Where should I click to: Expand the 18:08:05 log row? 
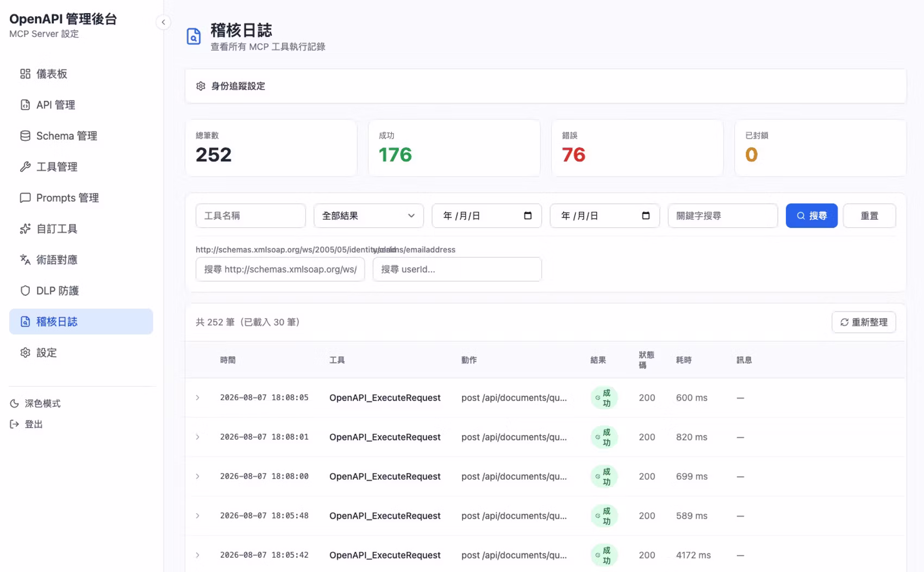(x=198, y=398)
